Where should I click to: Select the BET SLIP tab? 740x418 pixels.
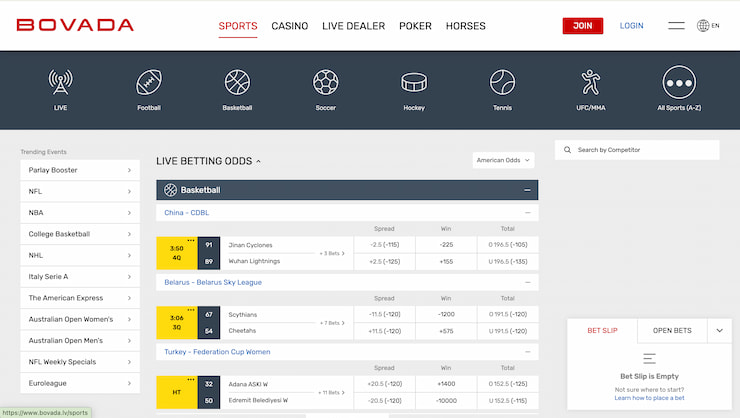pyautogui.click(x=602, y=331)
